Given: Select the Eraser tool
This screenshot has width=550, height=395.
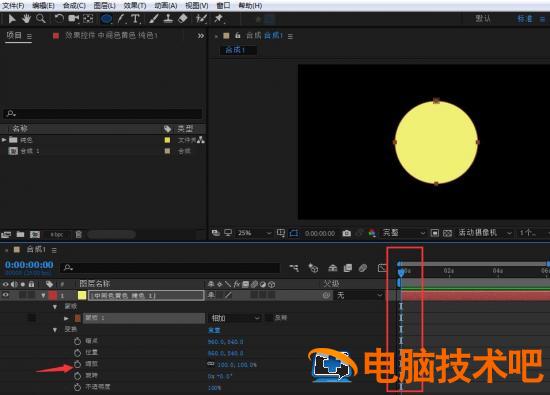Looking at the screenshot, I should click(x=183, y=19).
